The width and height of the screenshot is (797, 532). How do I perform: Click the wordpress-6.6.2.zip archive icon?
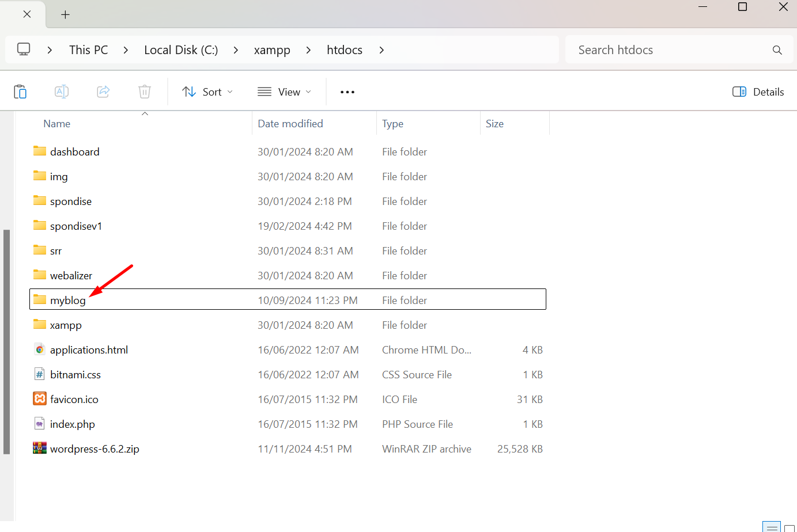tap(40, 449)
